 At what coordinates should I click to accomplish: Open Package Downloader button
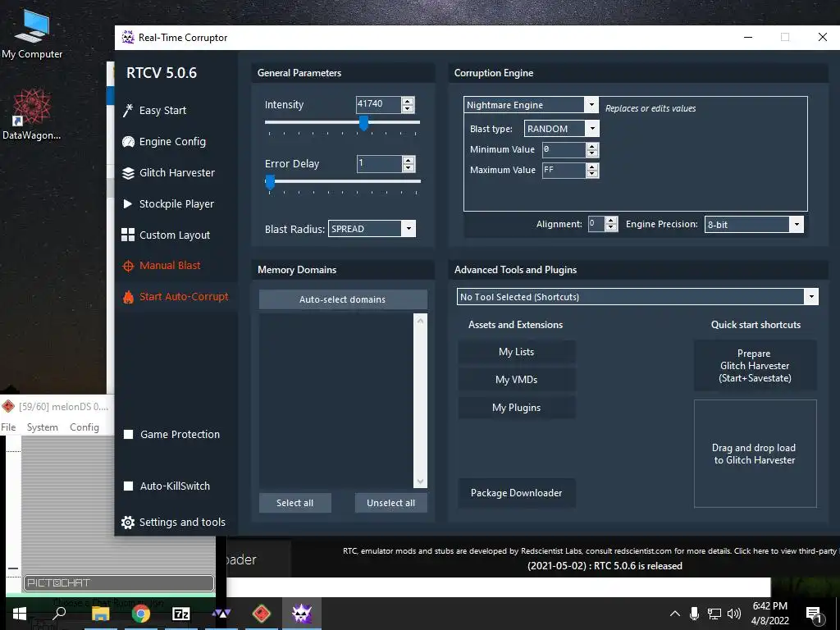click(517, 493)
